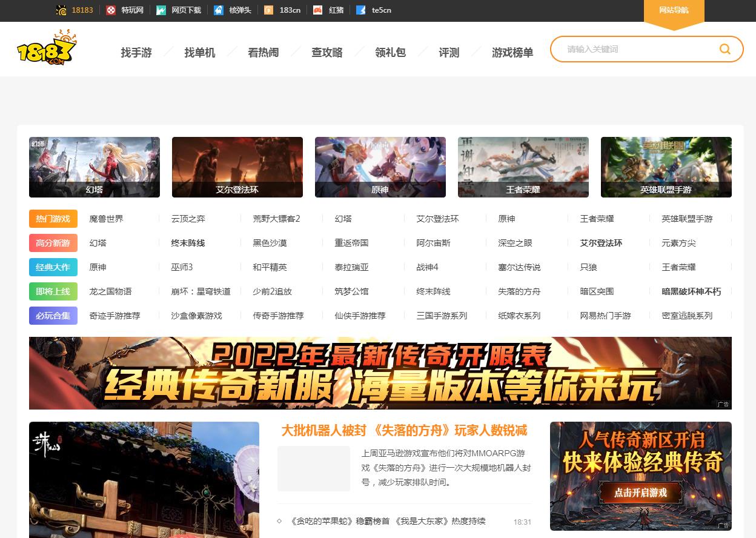Select the 经典大作 category tag
756x538 pixels.
point(53,267)
